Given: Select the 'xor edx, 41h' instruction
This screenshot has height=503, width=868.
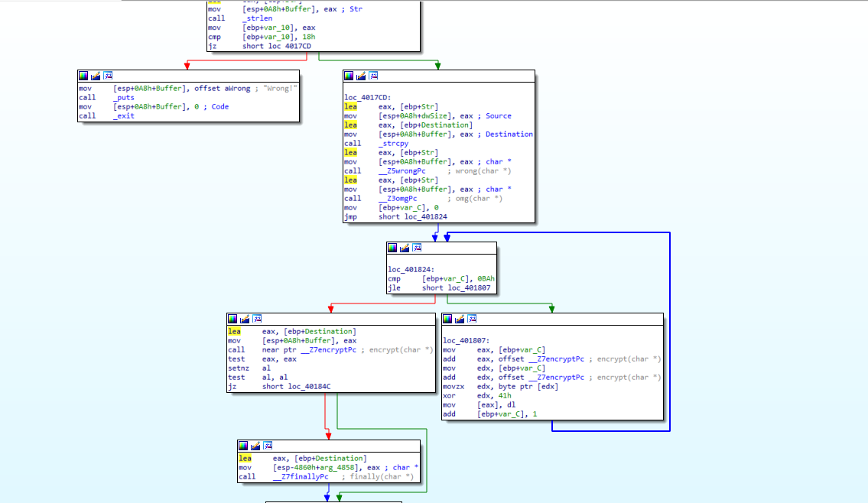Looking at the screenshot, I should pyautogui.click(x=477, y=396).
